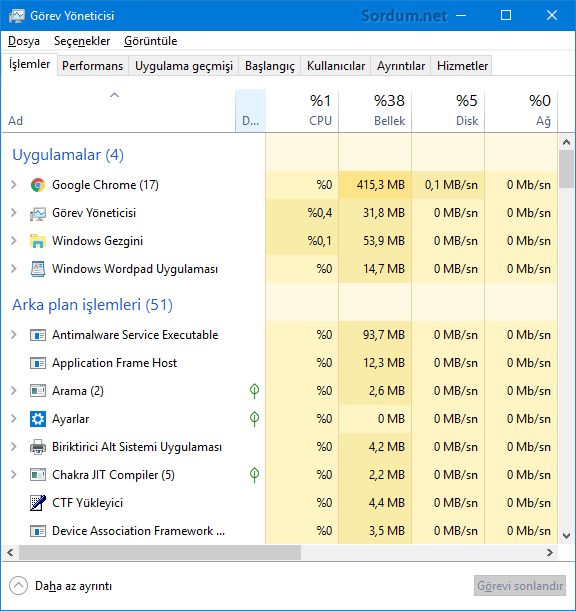Click the Device Association Framework icon
This screenshot has width=576, height=611.
tap(38, 531)
